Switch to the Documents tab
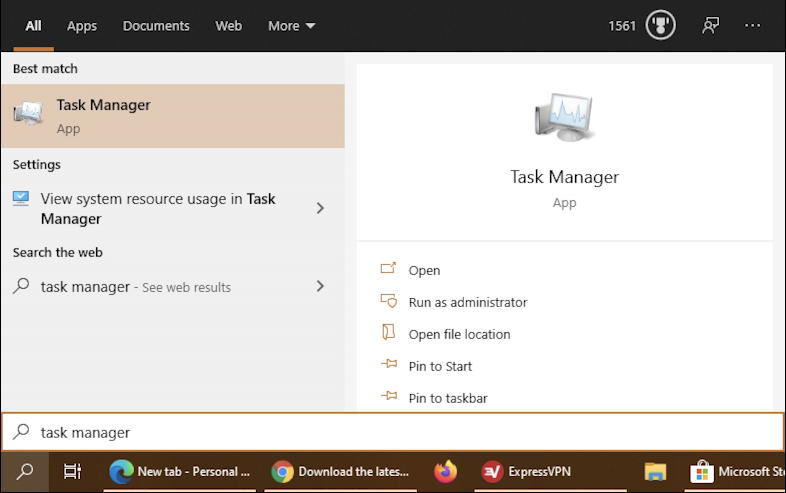 [156, 26]
